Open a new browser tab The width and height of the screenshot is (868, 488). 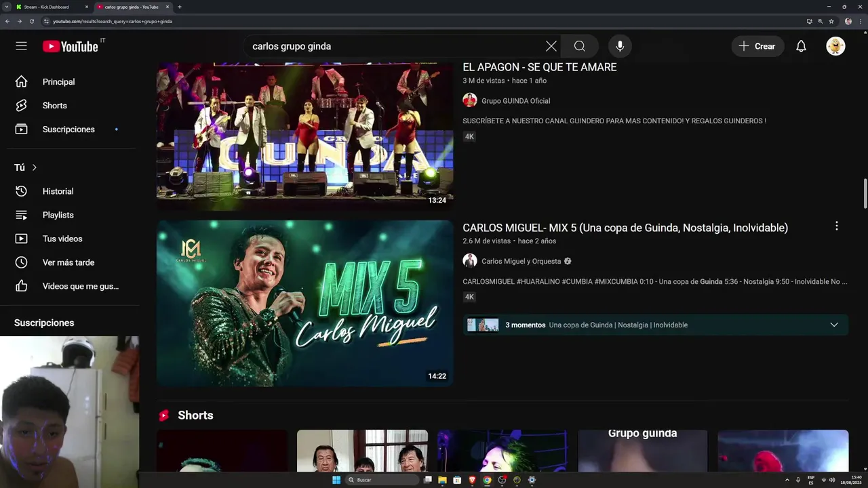180,7
